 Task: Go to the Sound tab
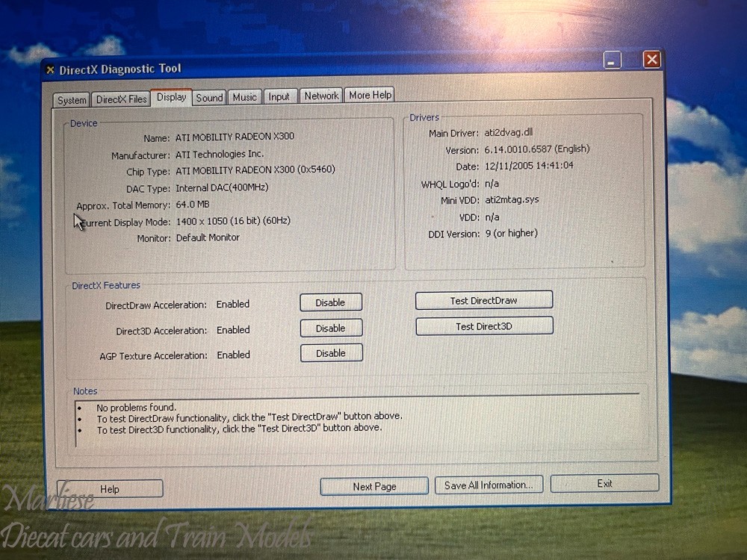(x=209, y=98)
